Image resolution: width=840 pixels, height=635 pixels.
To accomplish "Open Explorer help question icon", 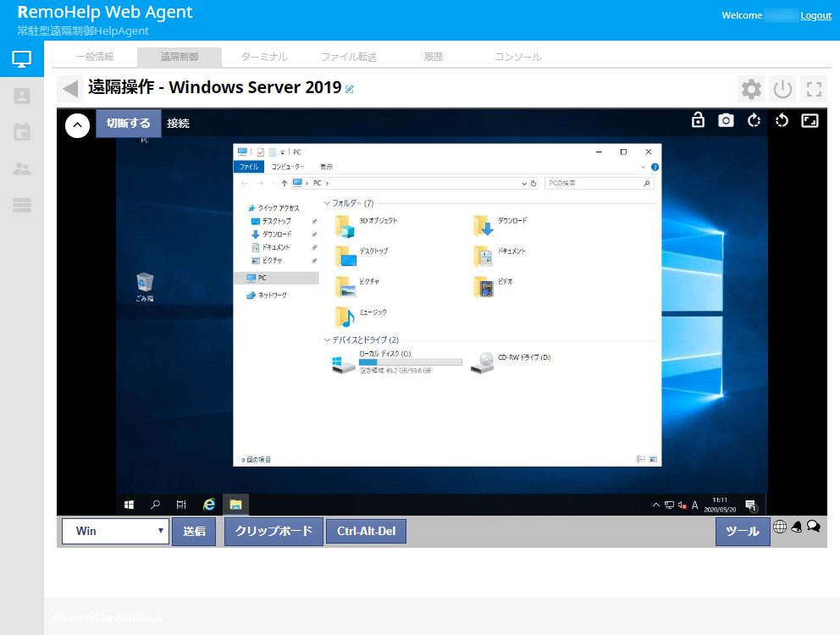I will pyautogui.click(x=655, y=167).
